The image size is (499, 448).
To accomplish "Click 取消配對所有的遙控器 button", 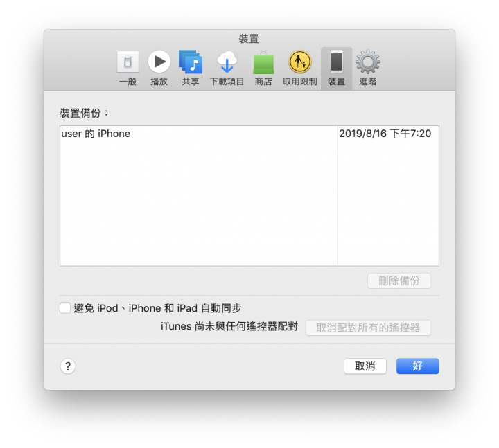I will click(368, 328).
